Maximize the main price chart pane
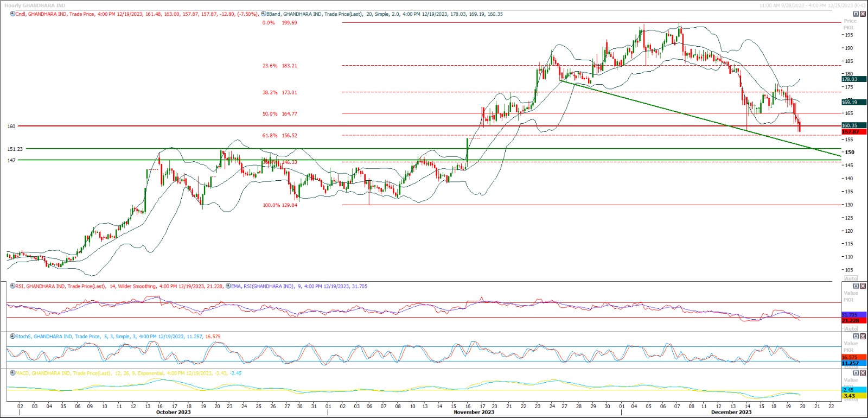Viewport: 868px width, 418px height. [x=856, y=14]
